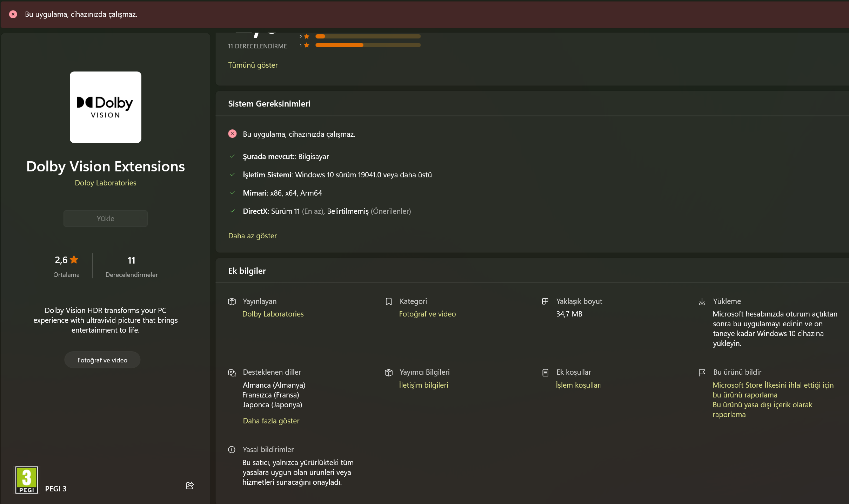The image size is (849, 504).
Task: Select the Fotoğraf ve video category chip
Action: [102, 360]
